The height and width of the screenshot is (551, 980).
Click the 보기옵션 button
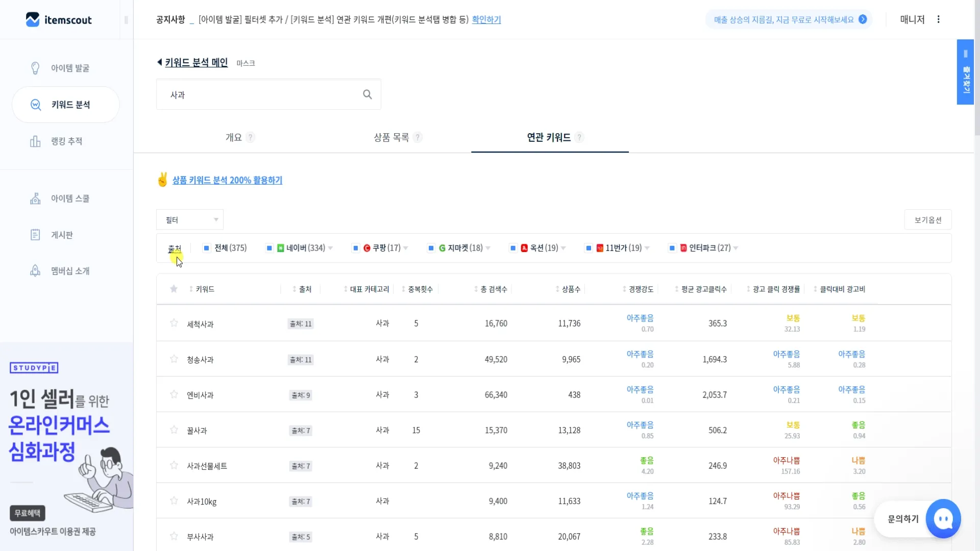tap(927, 220)
